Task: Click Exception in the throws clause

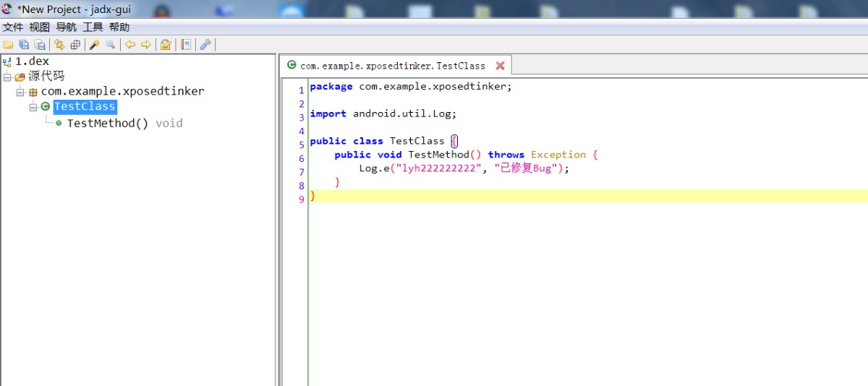Action: click(558, 155)
